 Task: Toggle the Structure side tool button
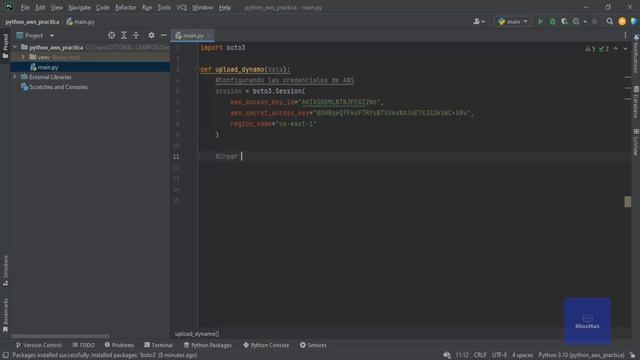[x=5, y=270]
